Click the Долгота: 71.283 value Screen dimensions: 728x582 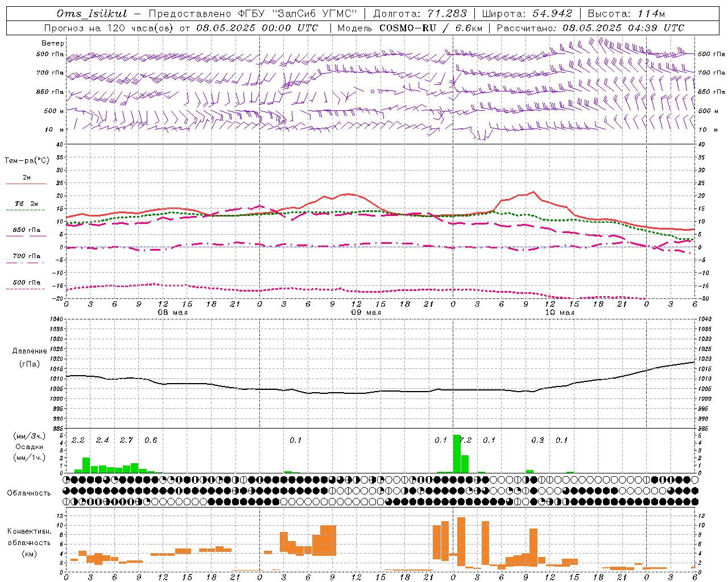(420, 14)
